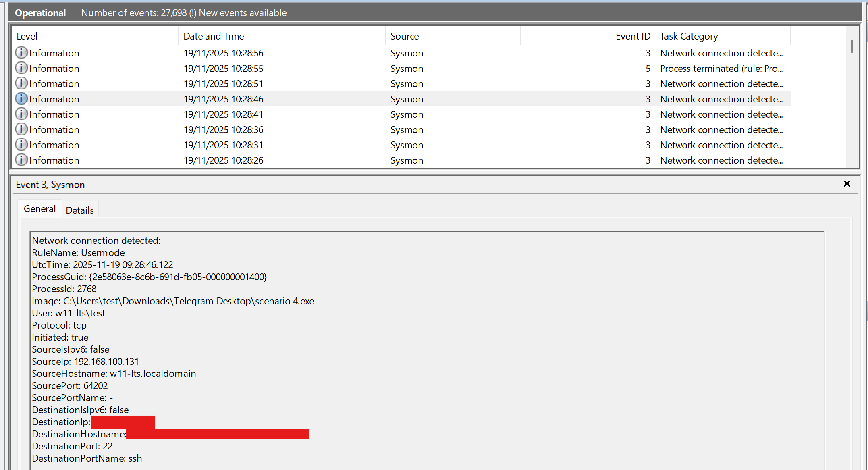The width and height of the screenshot is (868, 470).
Task: Click the Information icon on the 10:28:51 row
Action: click(21, 83)
